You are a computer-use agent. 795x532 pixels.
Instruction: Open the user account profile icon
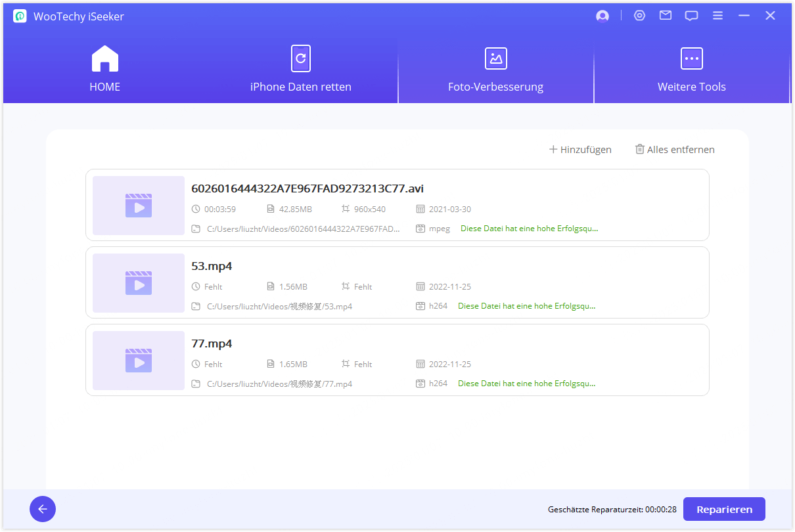point(602,16)
